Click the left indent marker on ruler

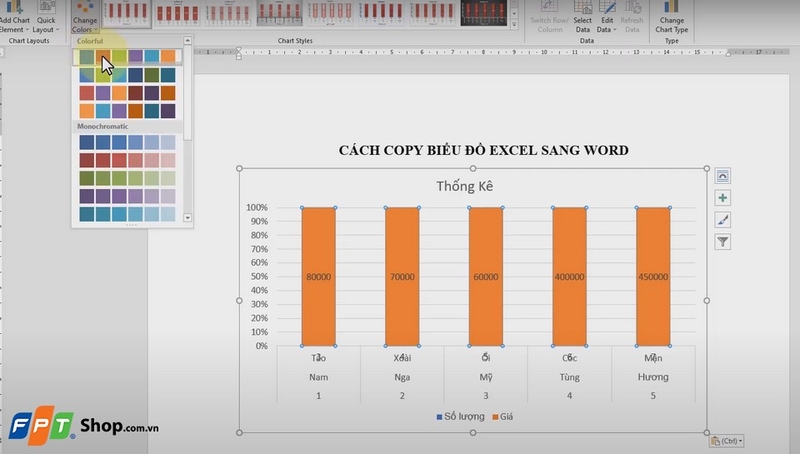(238, 53)
